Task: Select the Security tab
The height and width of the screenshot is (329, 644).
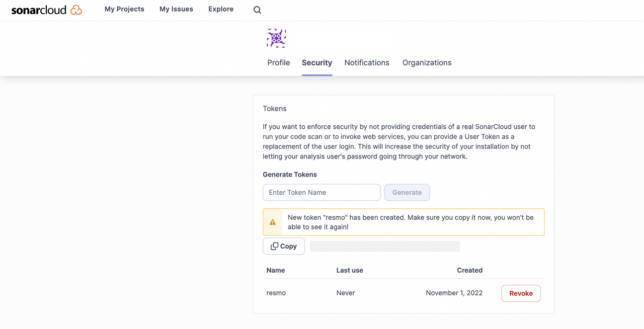Action: (317, 63)
